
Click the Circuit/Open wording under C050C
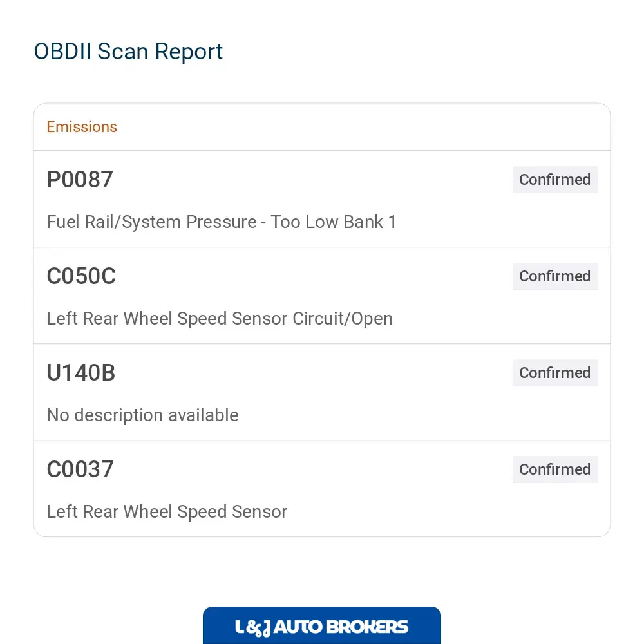click(x=343, y=319)
